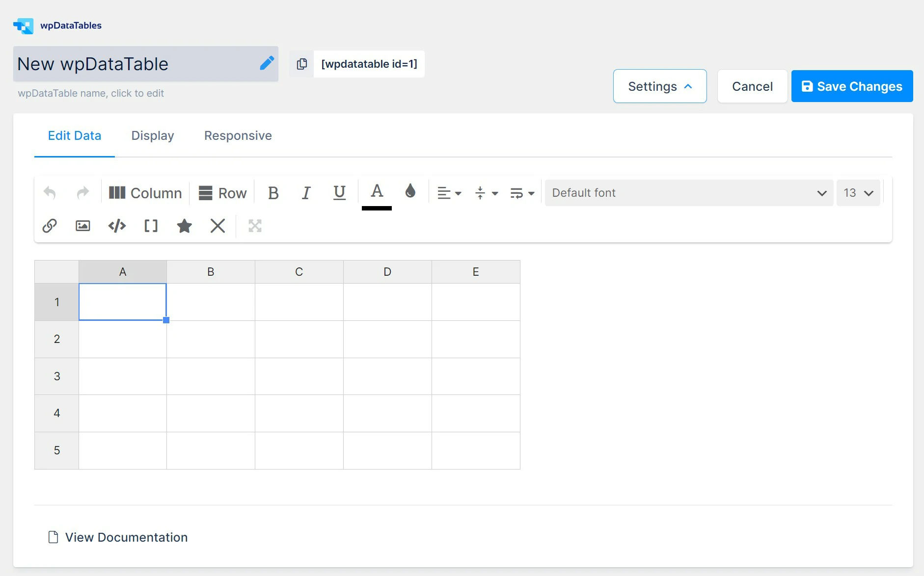Image resolution: width=924 pixels, height=576 pixels.
Task: Click the pencil edit name icon
Action: coord(267,63)
